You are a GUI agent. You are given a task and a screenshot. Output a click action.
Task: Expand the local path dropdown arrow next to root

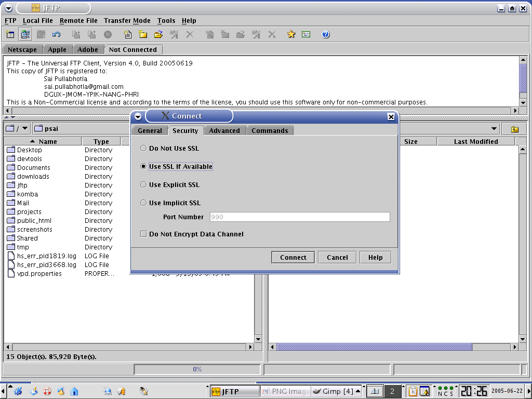(25, 129)
